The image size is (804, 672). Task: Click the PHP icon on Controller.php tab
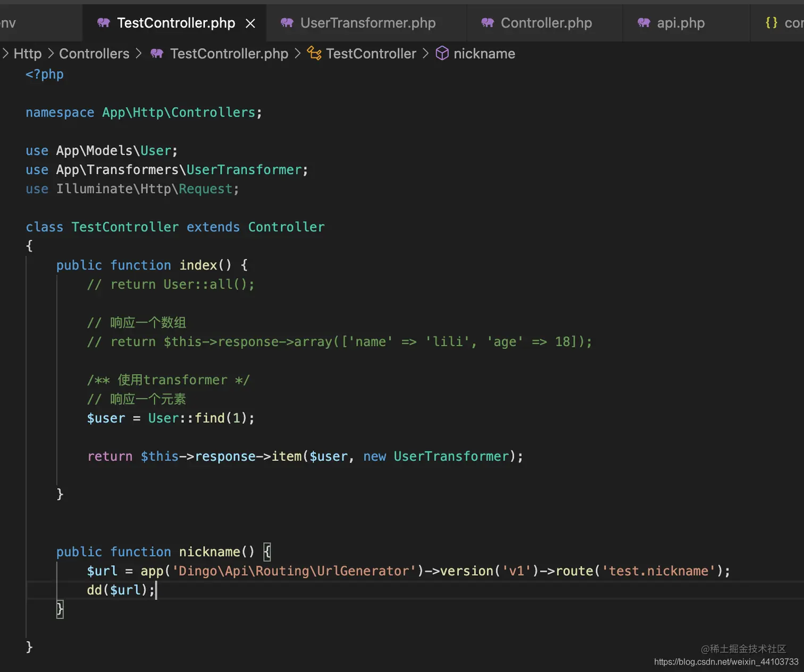[488, 23]
